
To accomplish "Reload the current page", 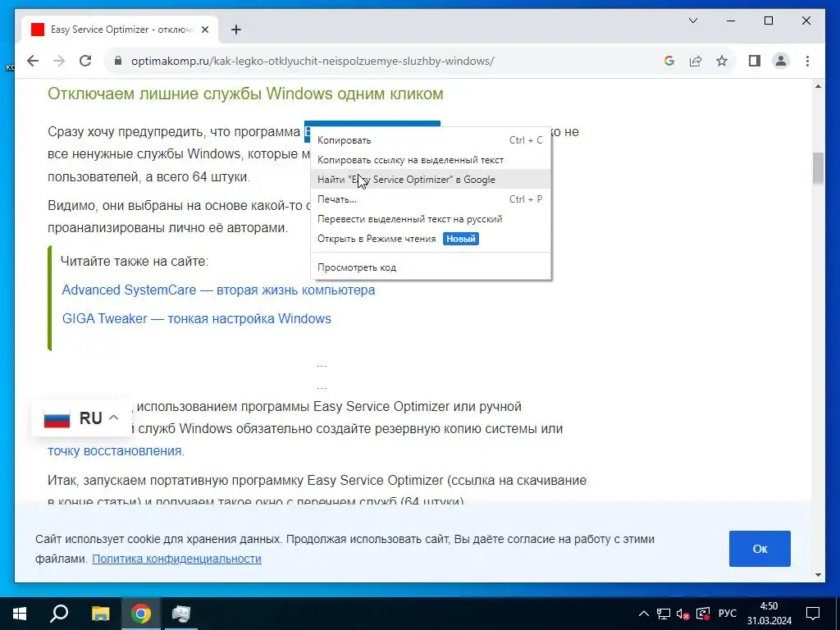I will [85, 61].
